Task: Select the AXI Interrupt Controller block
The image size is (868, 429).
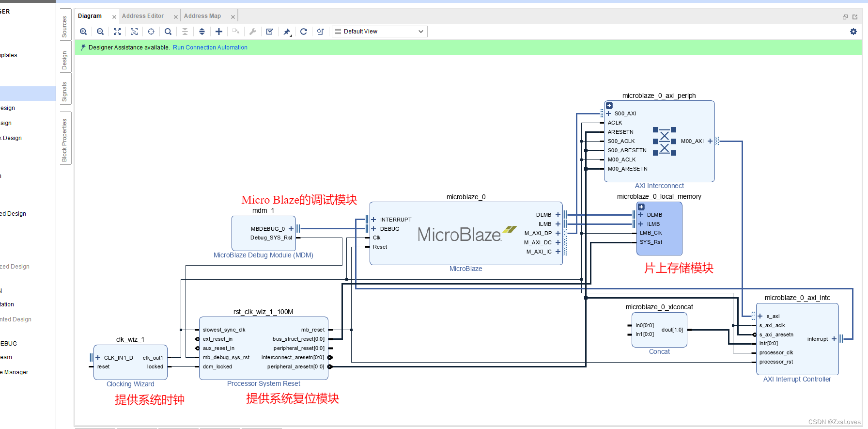Action: pos(797,339)
